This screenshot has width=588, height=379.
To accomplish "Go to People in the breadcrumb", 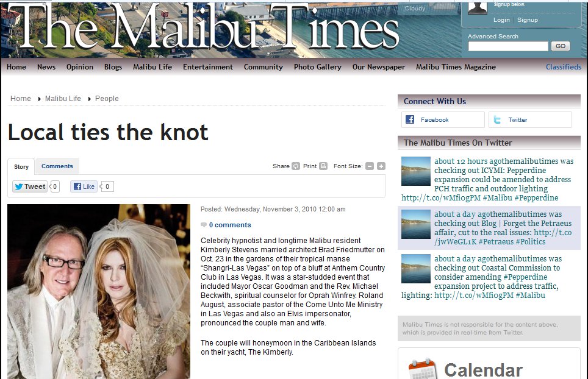I will tap(107, 99).
